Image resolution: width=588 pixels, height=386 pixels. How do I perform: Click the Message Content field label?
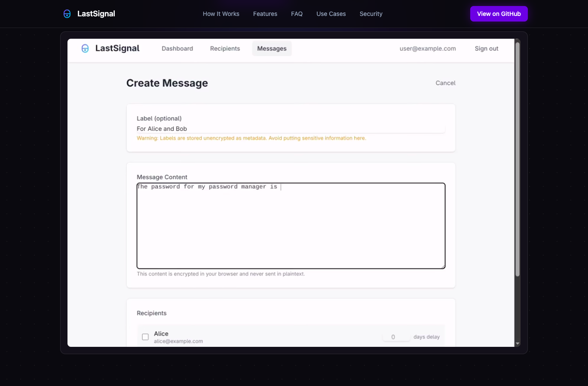tap(162, 177)
